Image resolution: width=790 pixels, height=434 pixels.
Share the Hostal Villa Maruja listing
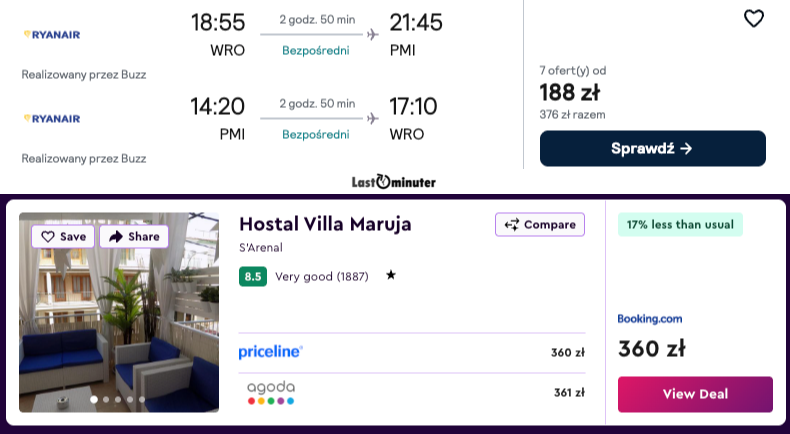coord(134,237)
